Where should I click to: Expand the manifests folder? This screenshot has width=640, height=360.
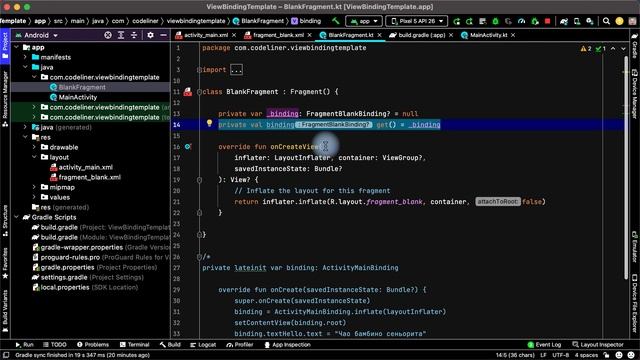click(26, 57)
